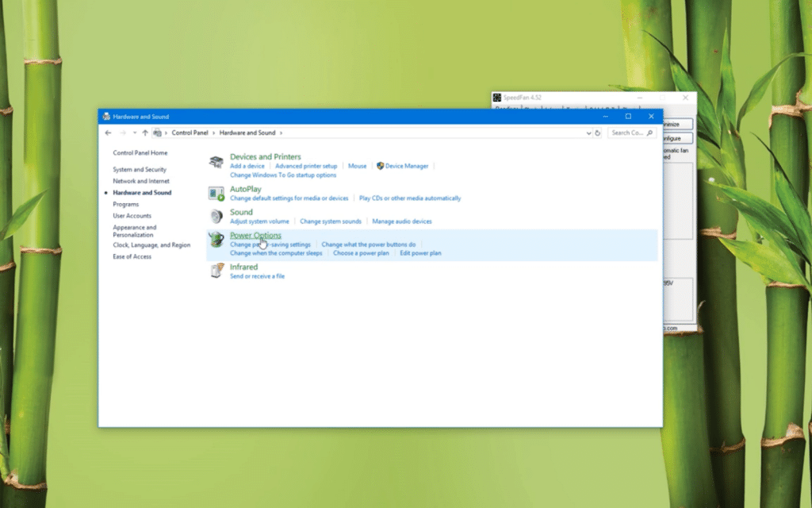Expand the recent locations dropdown arrow
Viewport: 812px width, 508px height.
coord(135,133)
